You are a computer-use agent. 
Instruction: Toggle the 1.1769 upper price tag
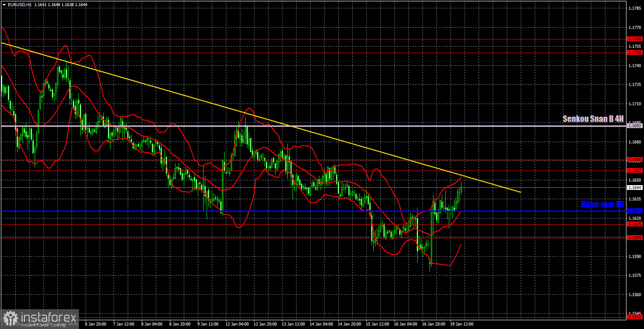coord(634,38)
